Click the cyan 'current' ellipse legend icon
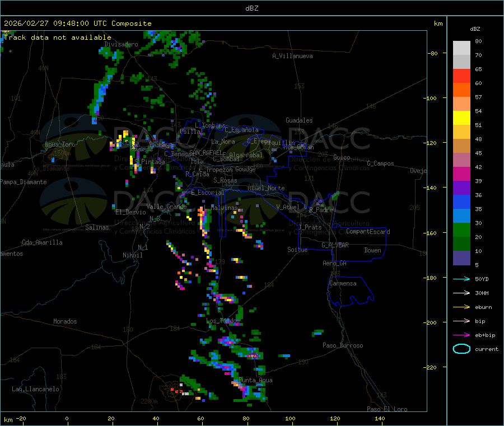The image size is (504, 426). point(461,349)
